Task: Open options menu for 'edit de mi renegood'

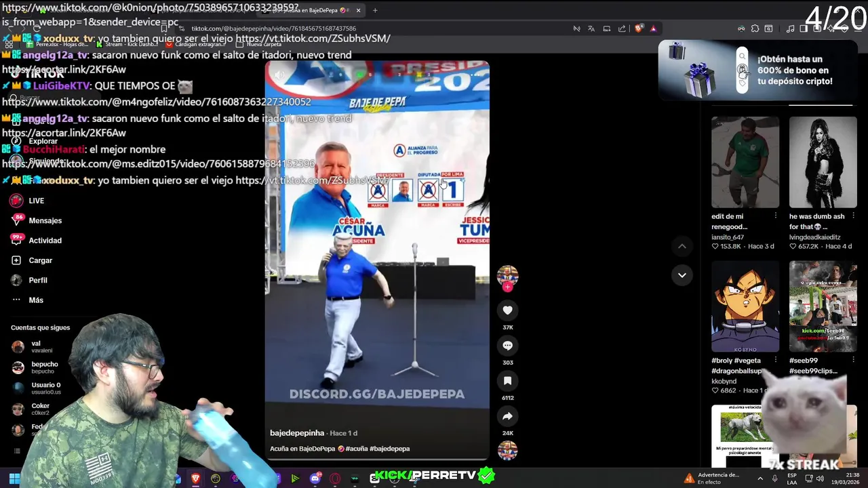Action: 776,216
